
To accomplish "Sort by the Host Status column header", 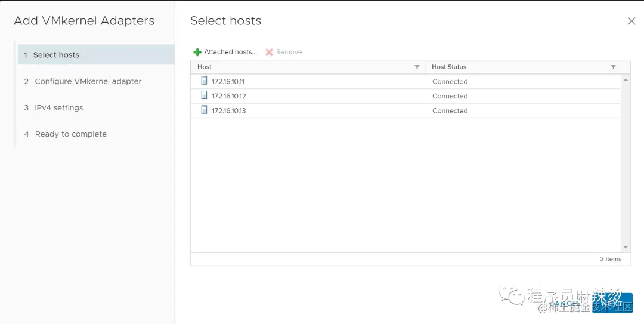I will coord(449,67).
